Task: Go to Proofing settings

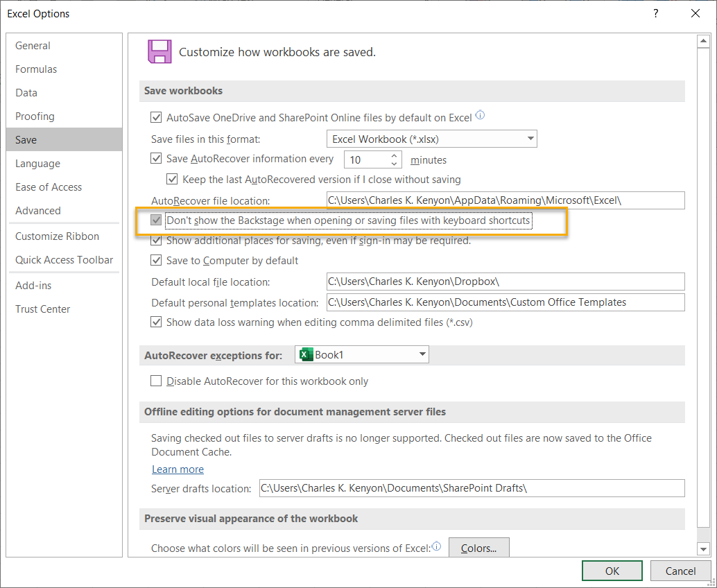Action: 64,116
